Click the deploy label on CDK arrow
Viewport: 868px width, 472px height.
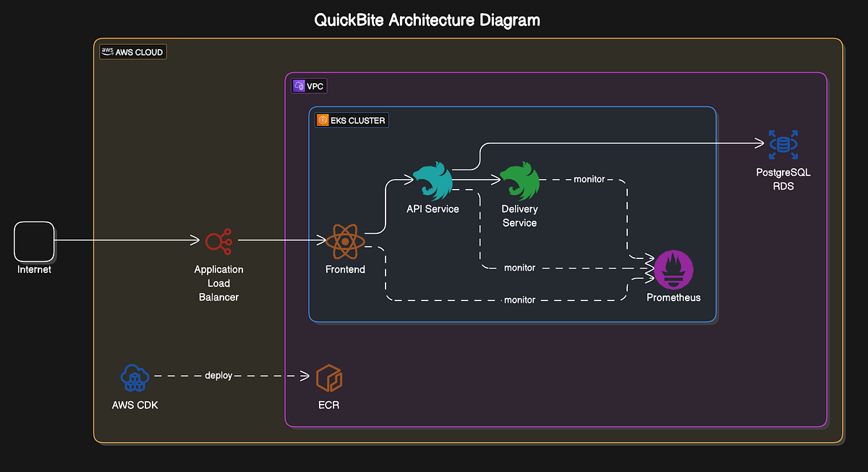pos(218,375)
